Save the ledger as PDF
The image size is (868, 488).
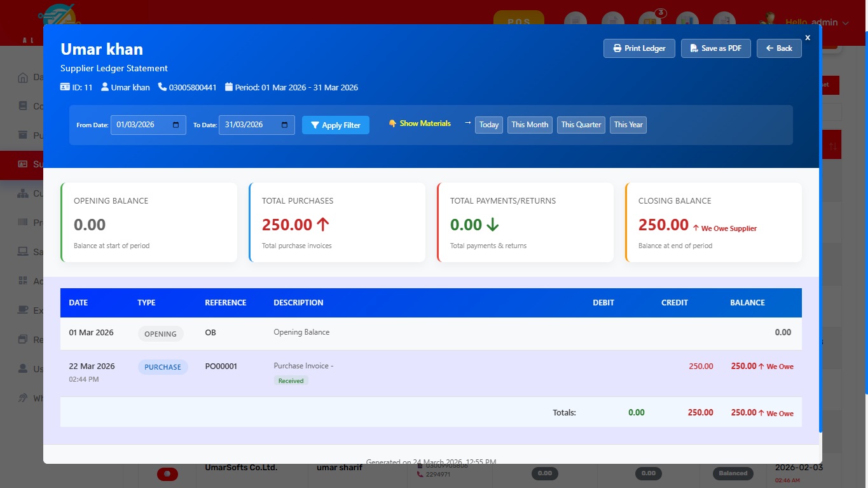coord(715,48)
